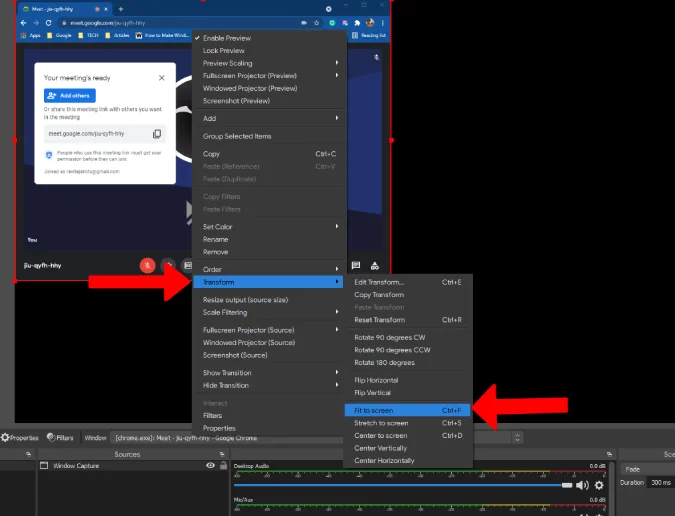Select the Window Capture source row
The image size is (675, 516).
click(x=133, y=466)
